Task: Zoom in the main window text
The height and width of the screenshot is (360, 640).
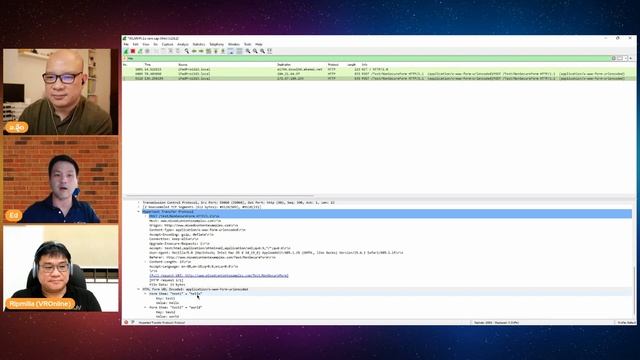Action: 248,51
